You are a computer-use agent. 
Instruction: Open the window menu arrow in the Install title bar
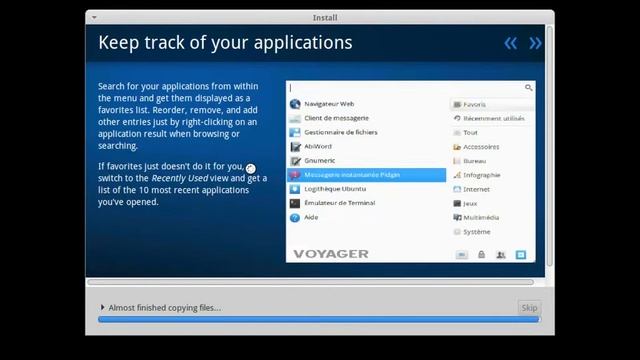coord(94,18)
